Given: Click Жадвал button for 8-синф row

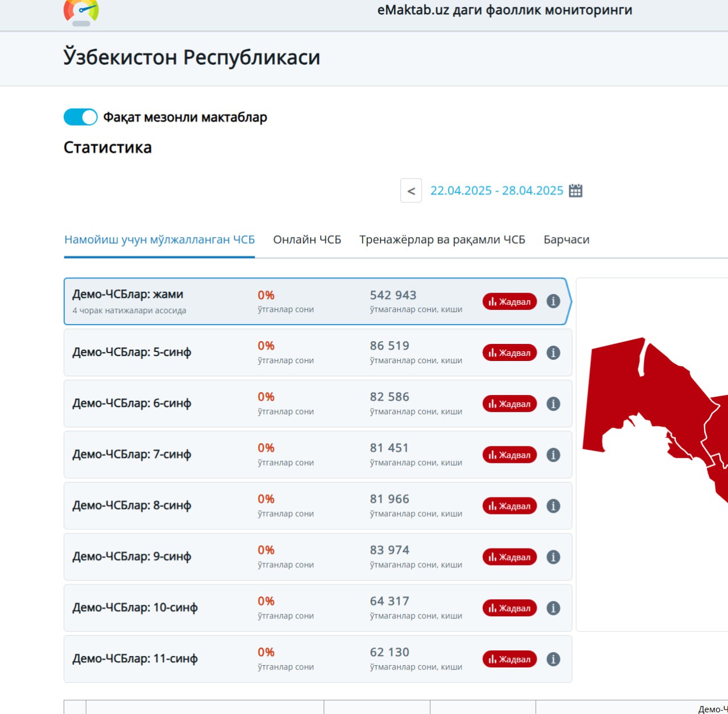Looking at the screenshot, I should (x=510, y=506).
